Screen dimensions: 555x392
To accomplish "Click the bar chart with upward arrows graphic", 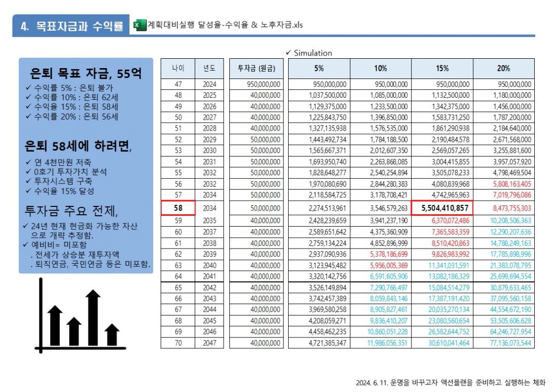I will click(80, 316).
